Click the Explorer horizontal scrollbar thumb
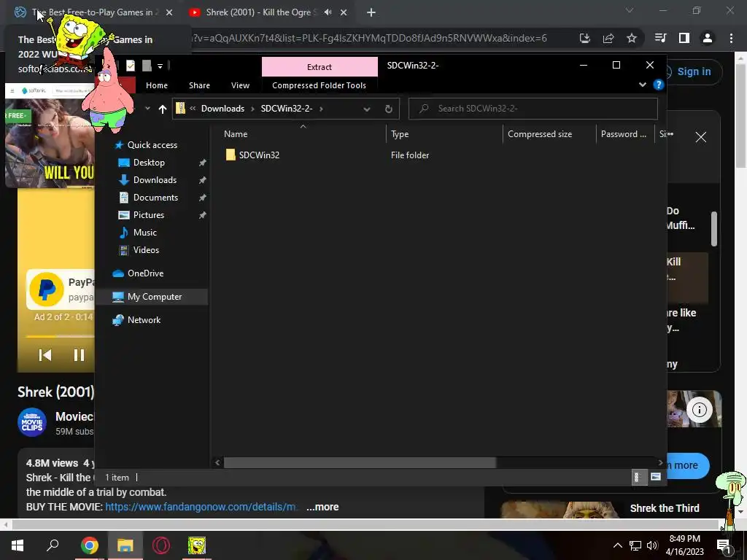The height and width of the screenshot is (560, 747). click(x=360, y=462)
